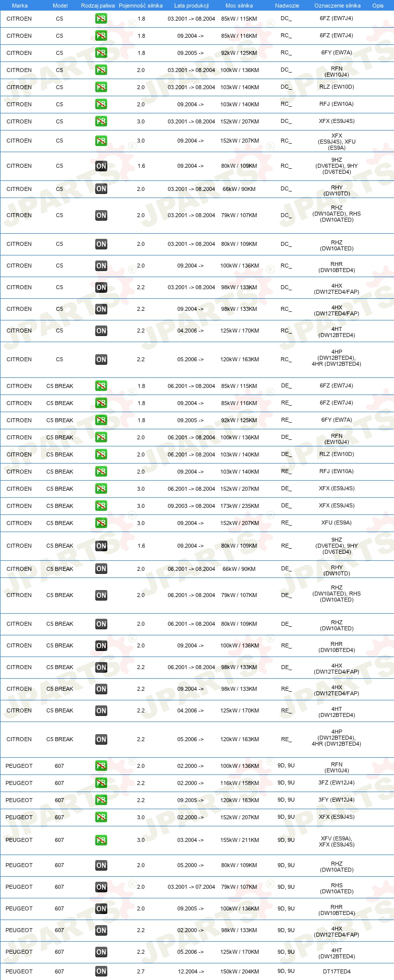Select petrol icon in Peugeot 607 155kW/211KM row
394x980 pixels.
click(x=101, y=840)
